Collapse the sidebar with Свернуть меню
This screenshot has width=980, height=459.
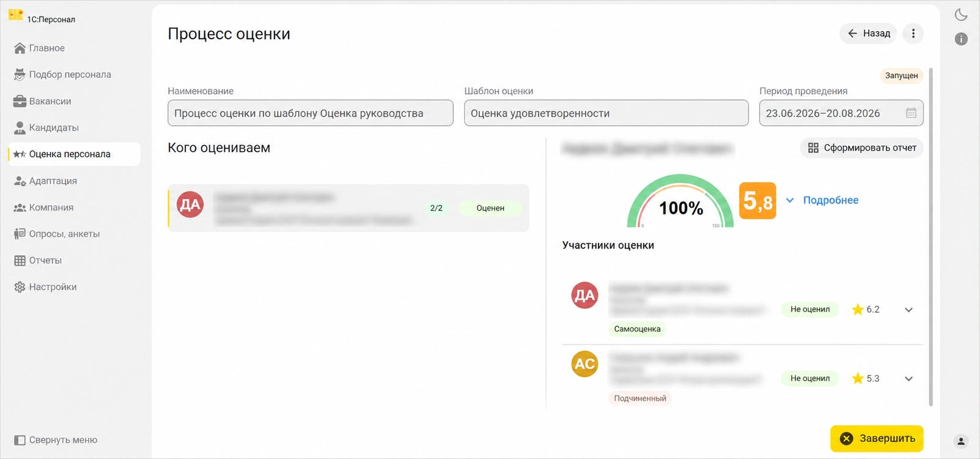(56, 440)
